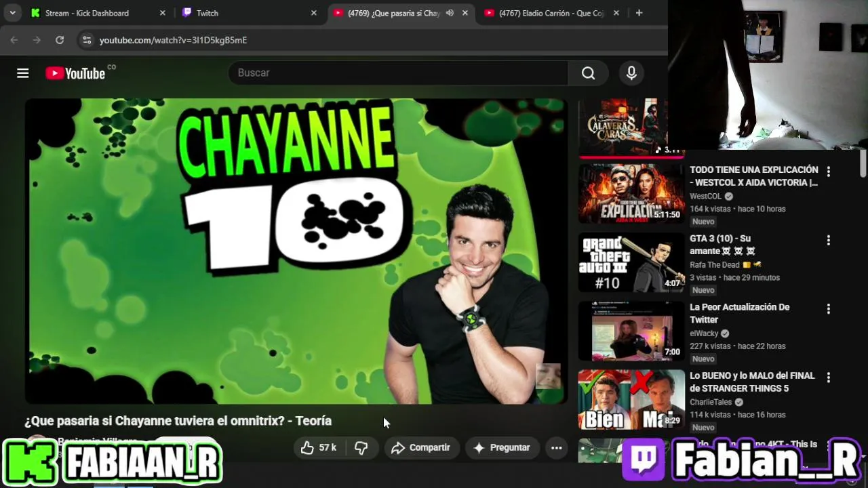Close the Kick Dashboard tab
The width and height of the screenshot is (868, 488).
tap(162, 13)
